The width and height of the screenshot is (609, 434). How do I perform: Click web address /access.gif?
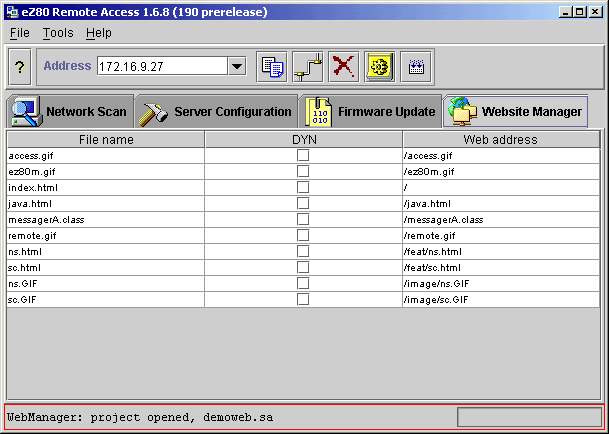(428, 156)
